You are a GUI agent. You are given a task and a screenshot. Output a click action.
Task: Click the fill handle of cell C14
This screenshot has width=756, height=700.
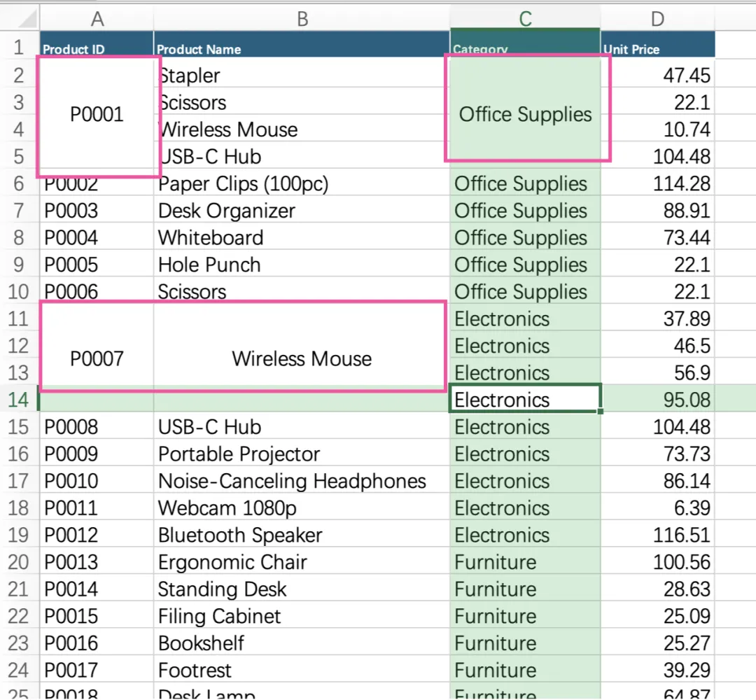601,411
